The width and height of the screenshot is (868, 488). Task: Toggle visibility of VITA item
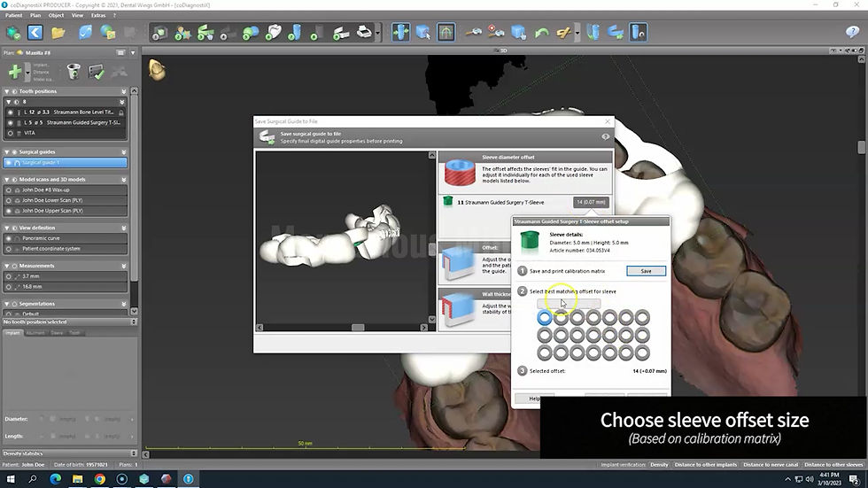point(10,134)
